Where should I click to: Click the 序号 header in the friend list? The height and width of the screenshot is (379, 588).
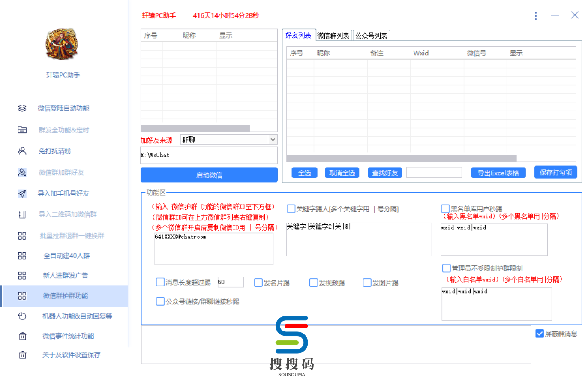click(297, 53)
